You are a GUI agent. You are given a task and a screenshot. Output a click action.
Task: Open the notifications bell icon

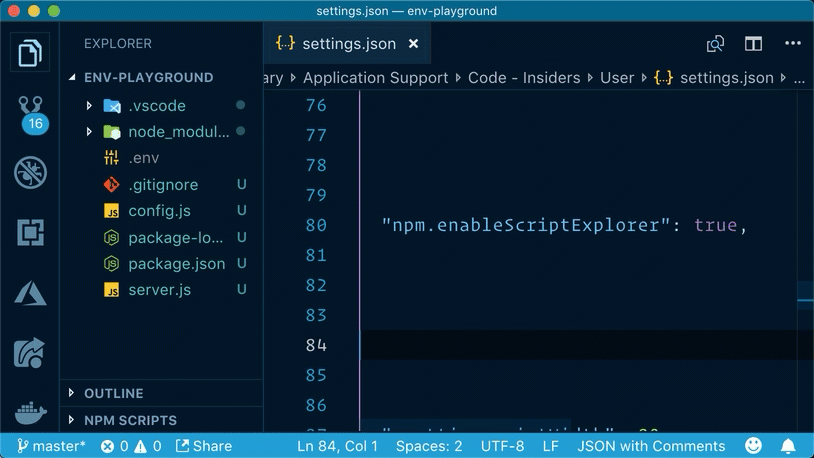[788, 446]
